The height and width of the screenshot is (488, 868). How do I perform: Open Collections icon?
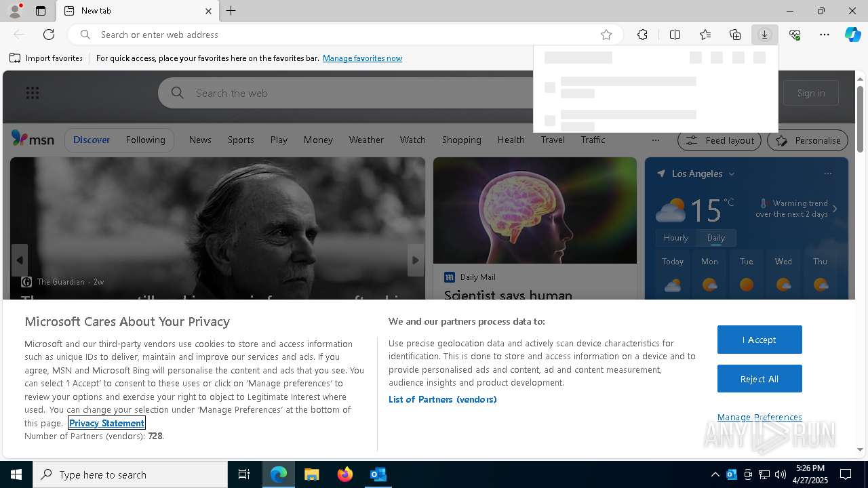735,35
